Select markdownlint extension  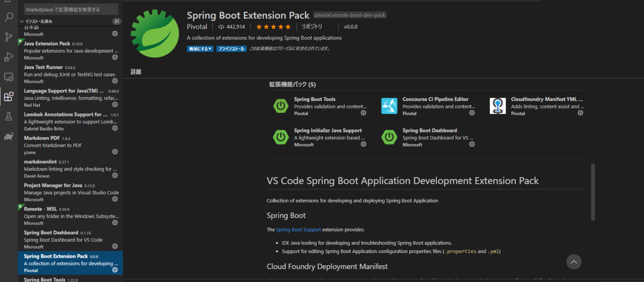70,168
